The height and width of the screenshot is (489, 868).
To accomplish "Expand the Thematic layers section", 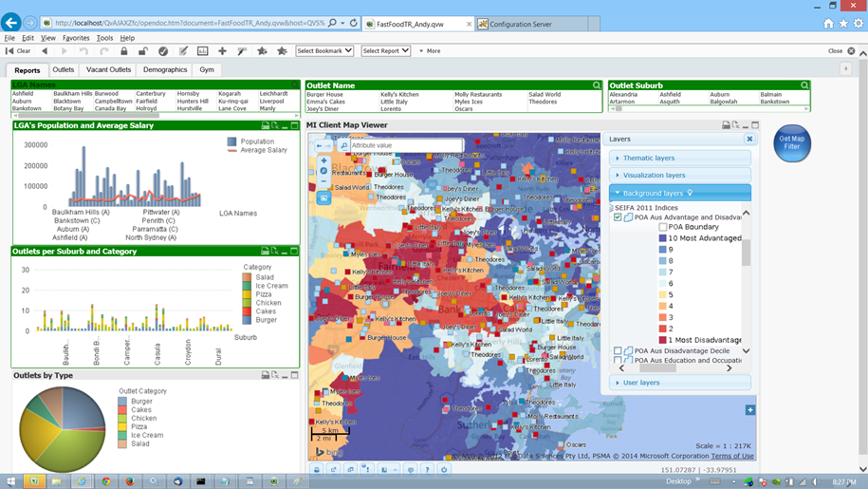I will [x=680, y=158].
